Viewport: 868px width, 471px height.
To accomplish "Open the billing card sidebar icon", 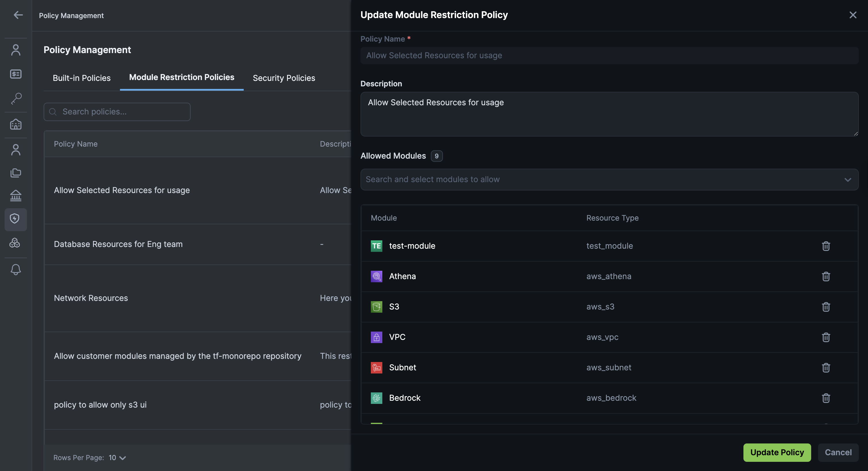I will pos(16,74).
